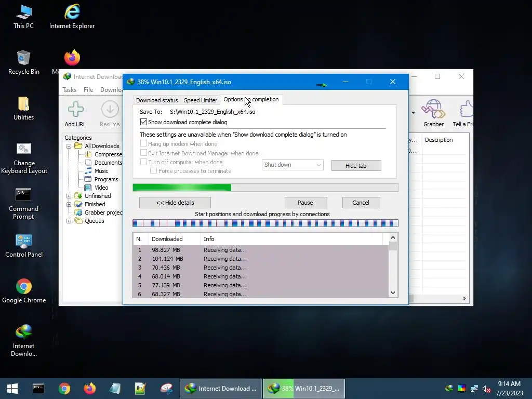Launch Google Chrome desktop icon
The width and height of the screenshot is (532, 399).
[24, 291]
